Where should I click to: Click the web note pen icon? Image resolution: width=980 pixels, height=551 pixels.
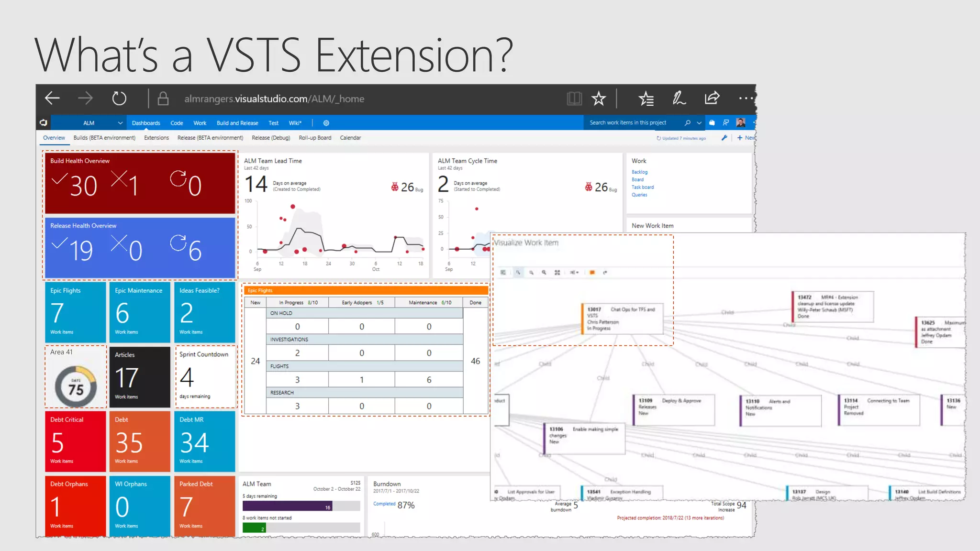pyautogui.click(x=679, y=99)
